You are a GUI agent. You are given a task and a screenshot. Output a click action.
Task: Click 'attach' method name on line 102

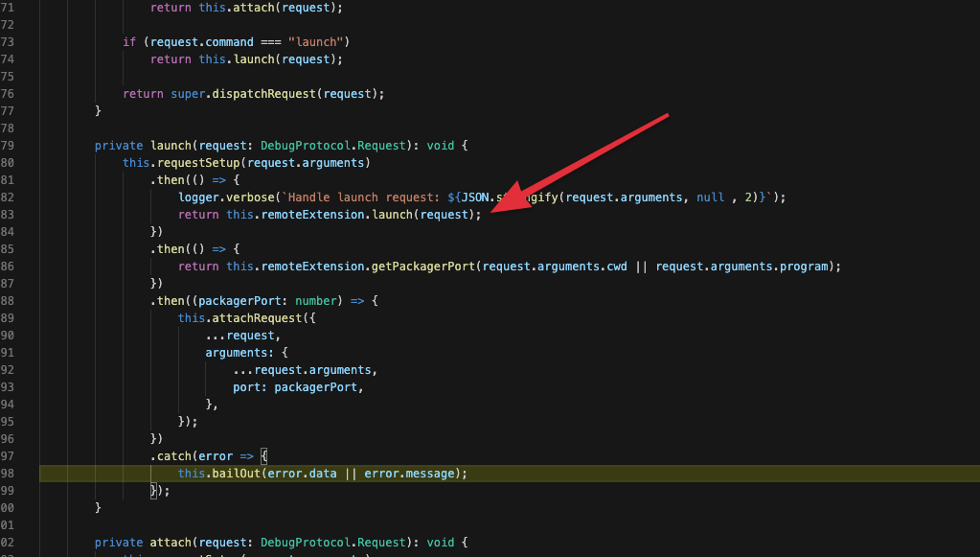click(171, 543)
